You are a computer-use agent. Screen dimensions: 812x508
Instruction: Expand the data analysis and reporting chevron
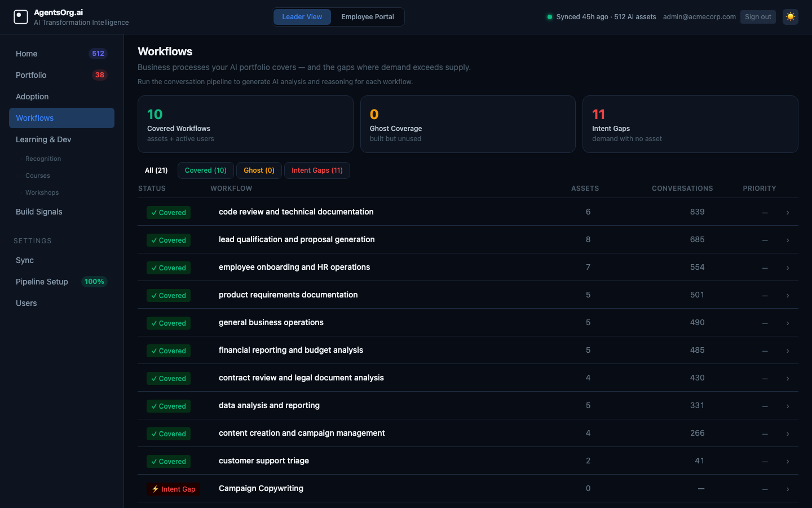[787, 406]
